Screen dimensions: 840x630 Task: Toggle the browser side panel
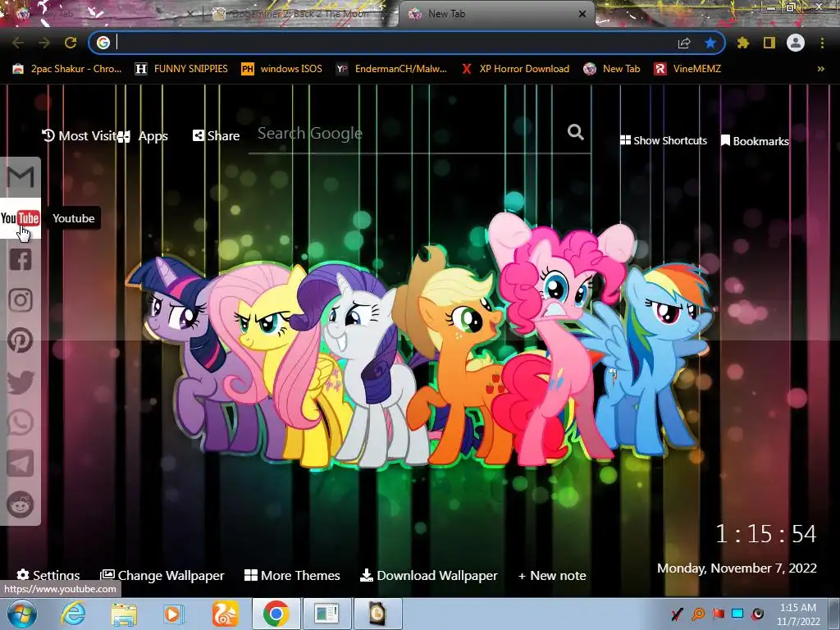pos(769,43)
